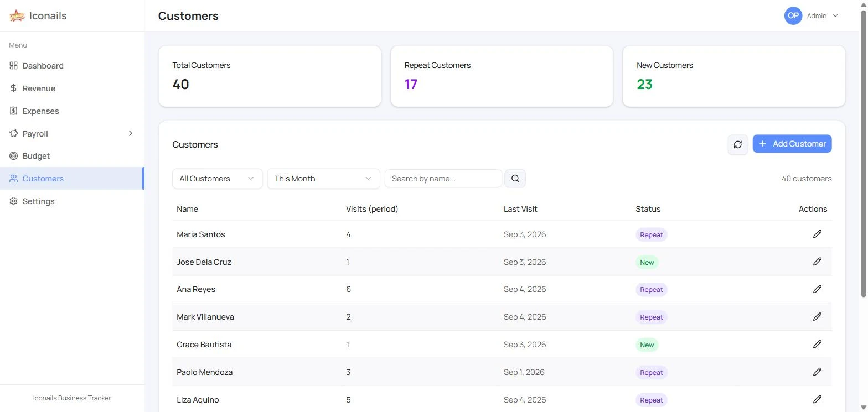Click the name Grace Bautista
Viewport: 868px width, 412px height.
[204, 345]
